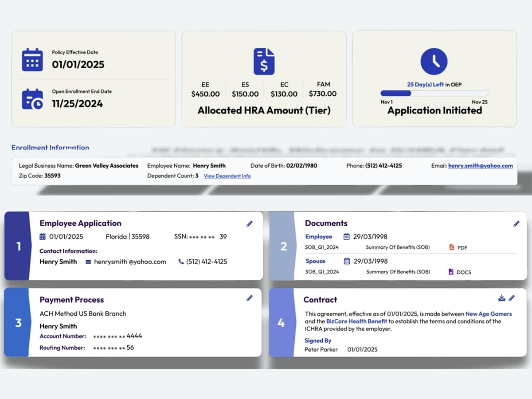The image size is (532, 399).
Task: Edit the Employee Application card
Action: tap(250, 224)
